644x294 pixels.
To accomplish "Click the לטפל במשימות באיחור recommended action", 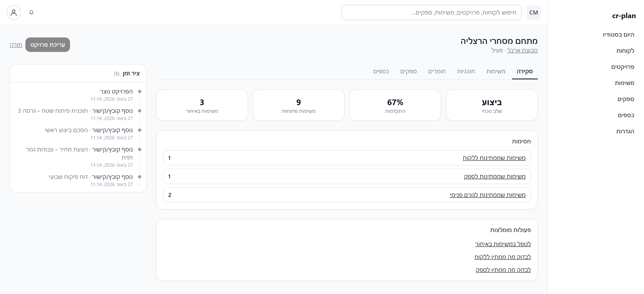I will point(503,244).
